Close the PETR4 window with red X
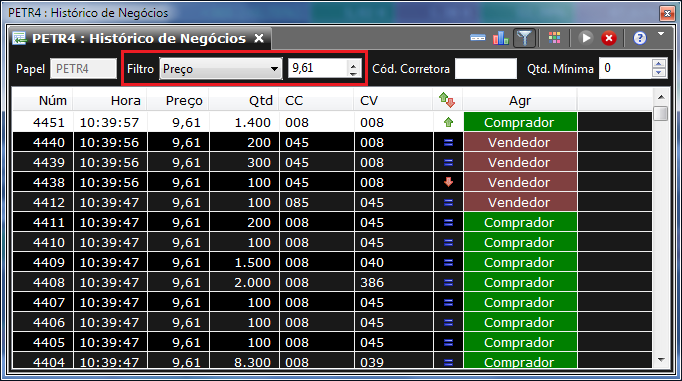 [x=667, y=13]
